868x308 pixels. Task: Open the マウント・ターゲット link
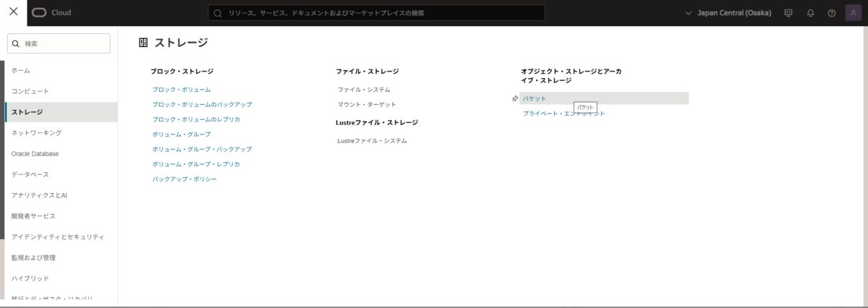[x=367, y=105]
